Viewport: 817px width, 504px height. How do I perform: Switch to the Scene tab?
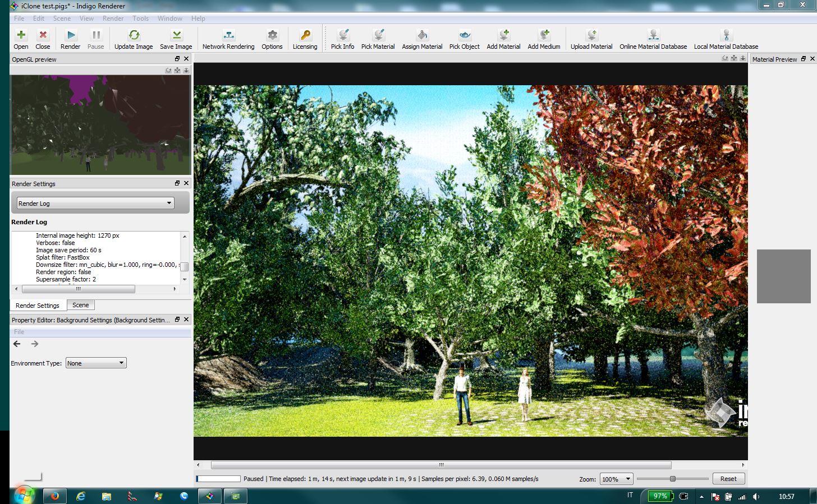(80, 305)
